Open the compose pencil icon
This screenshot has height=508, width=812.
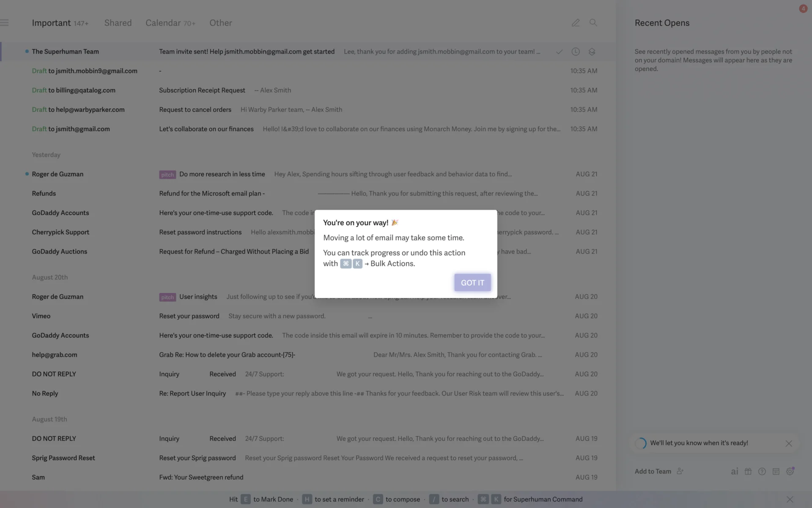(x=576, y=23)
